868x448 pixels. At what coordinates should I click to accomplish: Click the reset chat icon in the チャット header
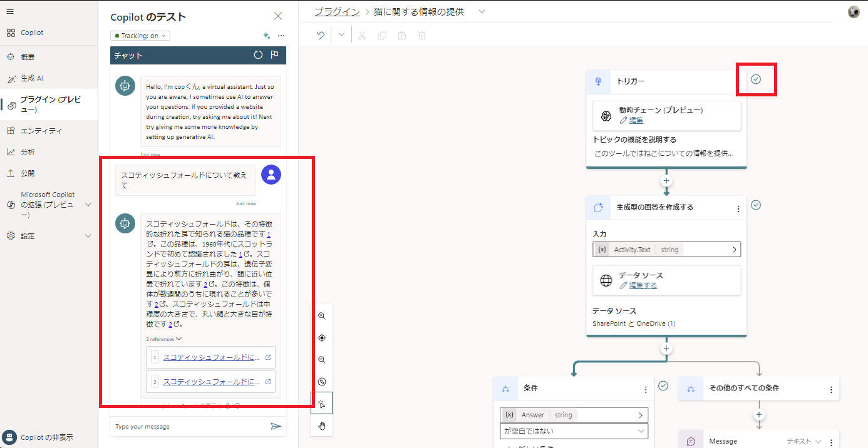coord(257,55)
